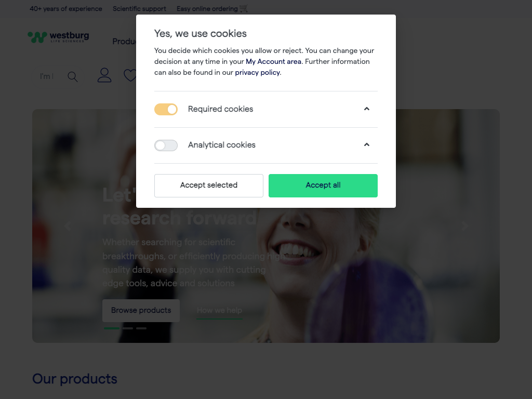Click the shopping cart icon in top bar
This screenshot has height=399, width=532.
click(x=244, y=9)
